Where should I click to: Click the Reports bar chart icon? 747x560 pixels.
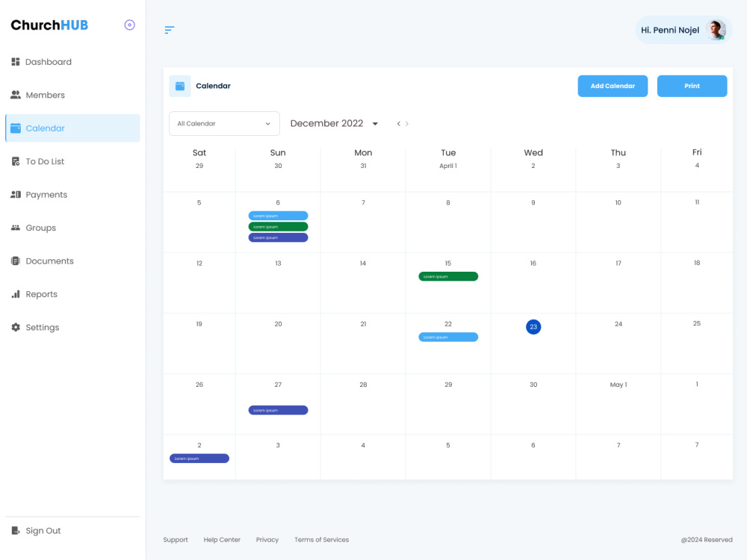pyautogui.click(x=15, y=293)
